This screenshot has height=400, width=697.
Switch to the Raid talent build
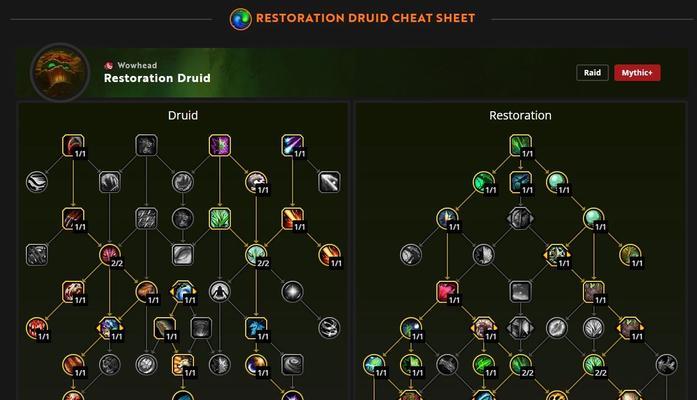pyautogui.click(x=592, y=73)
